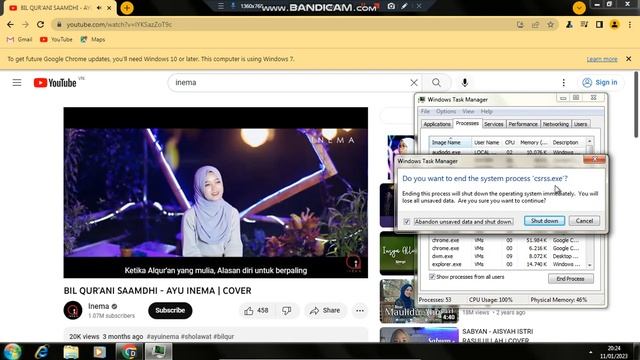The height and width of the screenshot is (360, 640).
Task: Go forward using the browser forward arrow
Action: pos(25,24)
